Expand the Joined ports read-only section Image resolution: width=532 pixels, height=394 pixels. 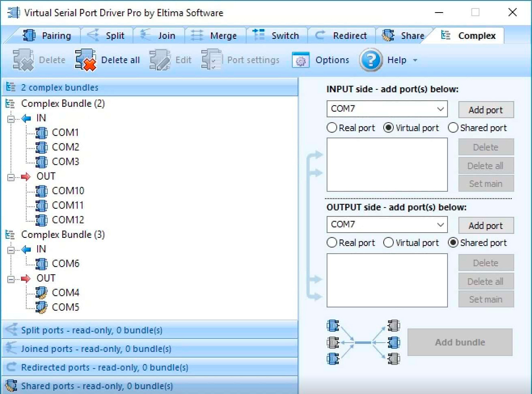tap(150, 349)
